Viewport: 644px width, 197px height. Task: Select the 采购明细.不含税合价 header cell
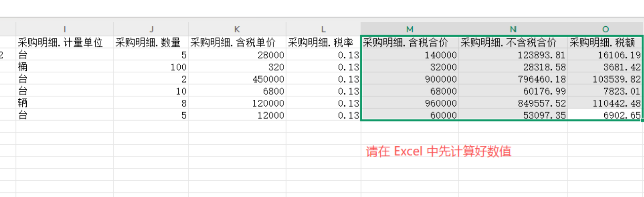coord(513,43)
